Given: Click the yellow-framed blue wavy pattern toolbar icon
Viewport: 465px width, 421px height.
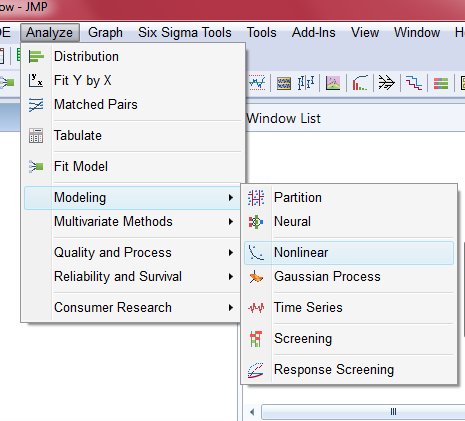Looking at the screenshot, I should pyautogui.click(x=284, y=83).
